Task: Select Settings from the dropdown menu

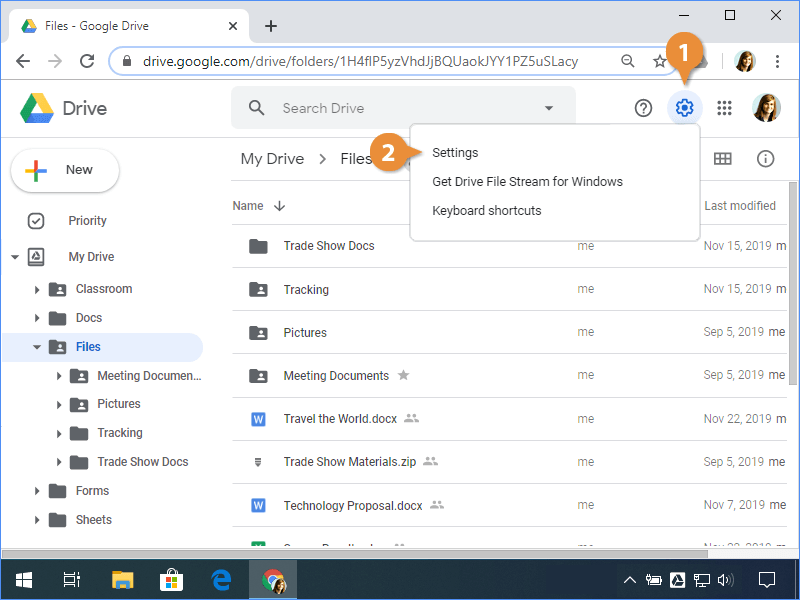Action: point(455,153)
